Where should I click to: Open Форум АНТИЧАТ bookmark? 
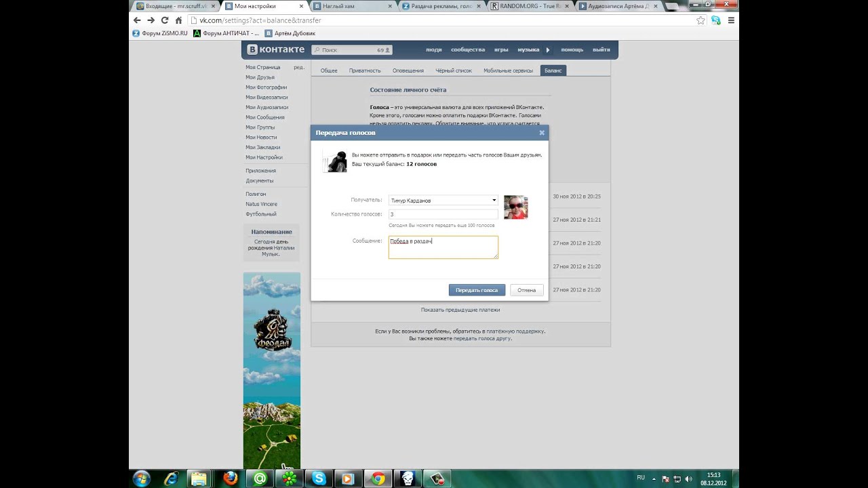coord(226,33)
